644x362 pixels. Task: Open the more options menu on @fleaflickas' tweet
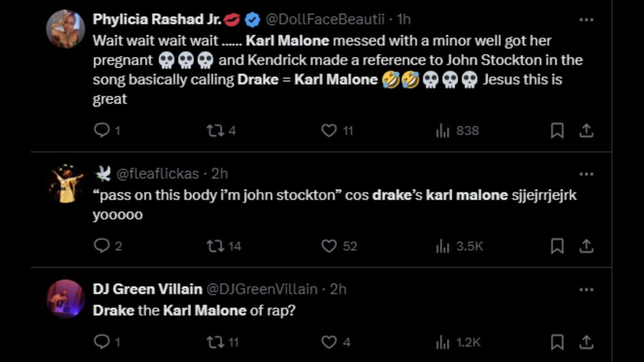click(x=587, y=174)
